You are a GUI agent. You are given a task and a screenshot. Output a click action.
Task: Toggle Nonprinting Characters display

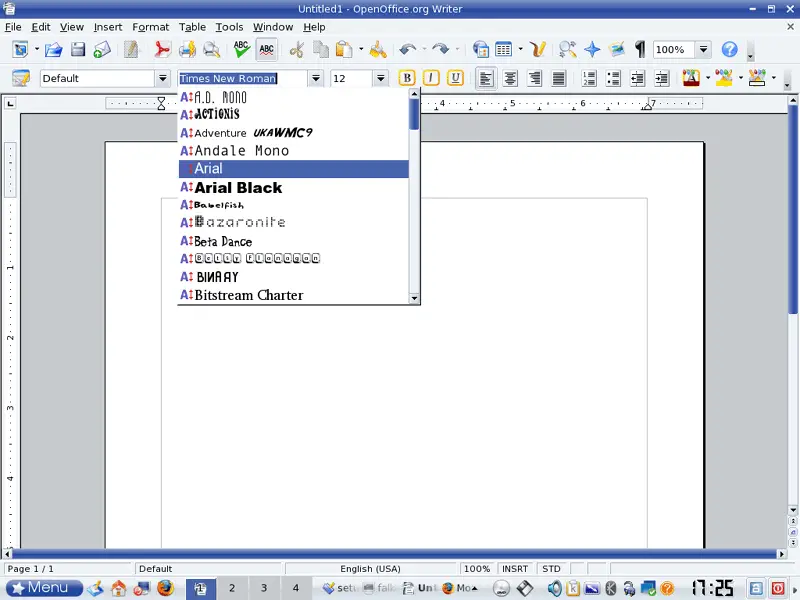coord(641,49)
